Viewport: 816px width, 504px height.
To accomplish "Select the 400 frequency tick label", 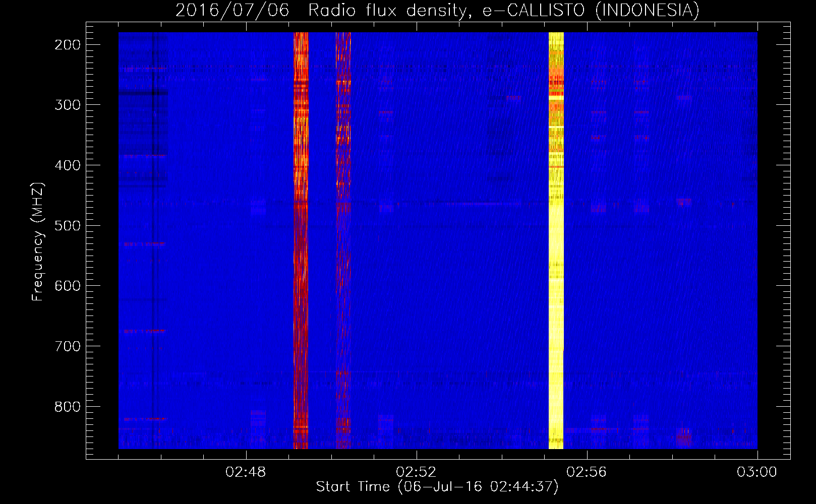I will pyautogui.click(x=67, y=165).
